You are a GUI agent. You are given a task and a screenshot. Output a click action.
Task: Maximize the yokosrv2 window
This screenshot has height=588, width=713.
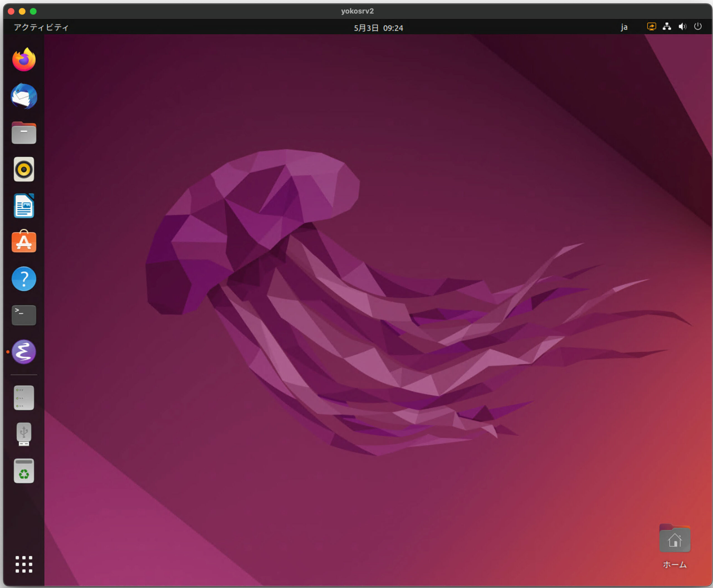point(33,11)
